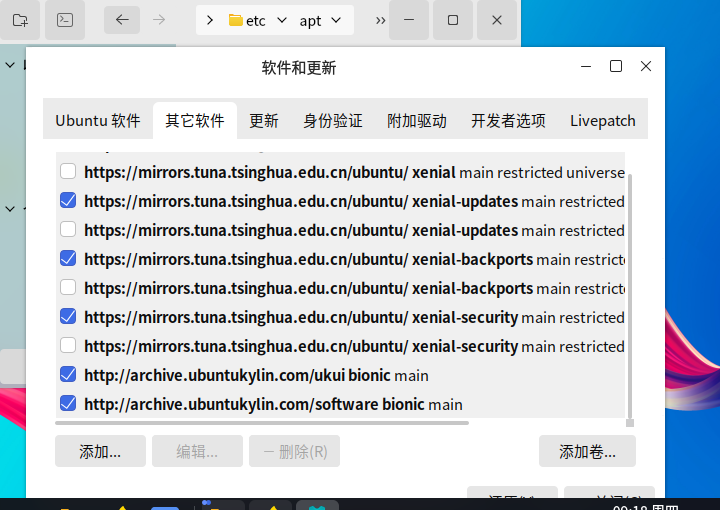The width and height of the screenshot is (720, 510).
Task: Maximize the file manager window
Action: click(x=453, y=20)
